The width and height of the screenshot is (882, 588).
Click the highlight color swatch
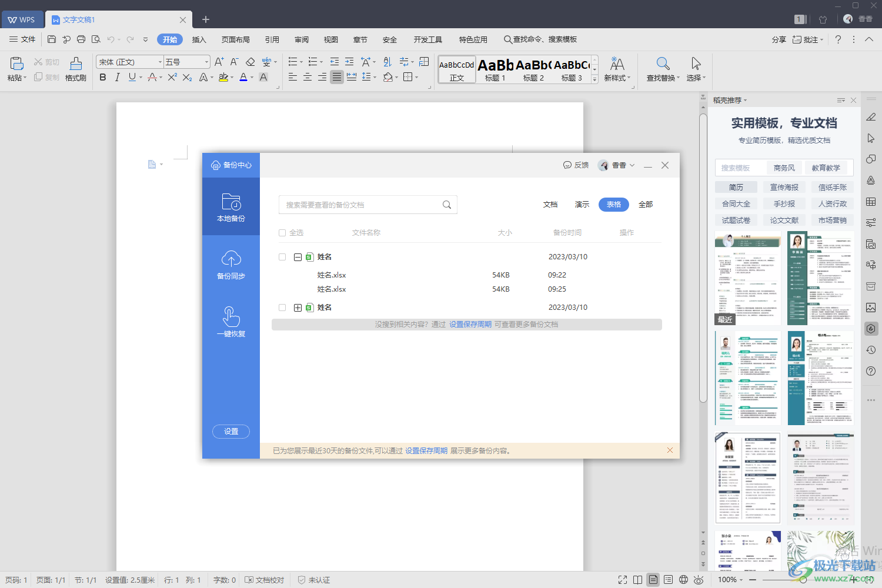point(223,77)
